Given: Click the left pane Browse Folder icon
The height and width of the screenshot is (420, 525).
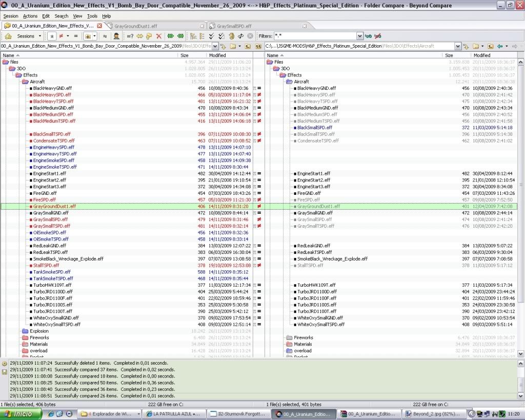Looking at the screenshot, I should (233, 46).
